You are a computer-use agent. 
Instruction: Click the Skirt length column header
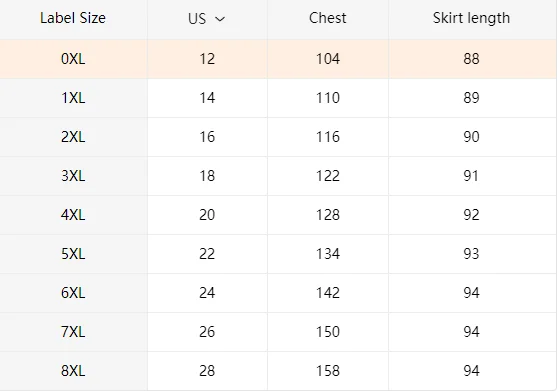(471, 18)
